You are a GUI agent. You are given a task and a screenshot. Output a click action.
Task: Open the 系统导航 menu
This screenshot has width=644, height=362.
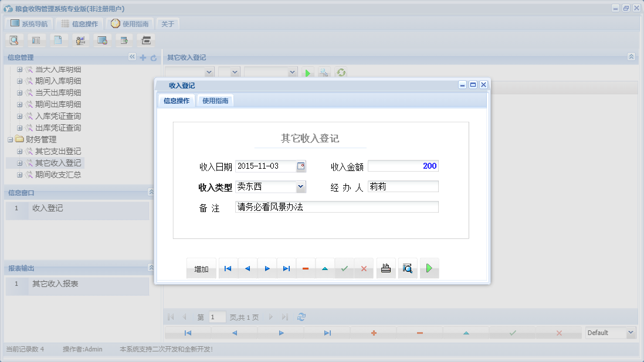tap(28, 23)
